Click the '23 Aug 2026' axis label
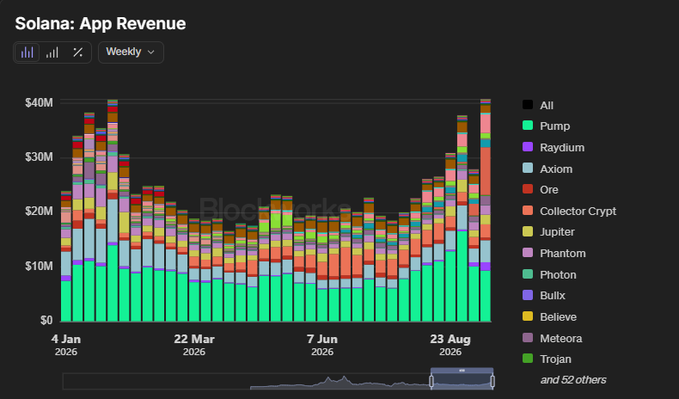 pyautogui.click(x=450, y=345)
